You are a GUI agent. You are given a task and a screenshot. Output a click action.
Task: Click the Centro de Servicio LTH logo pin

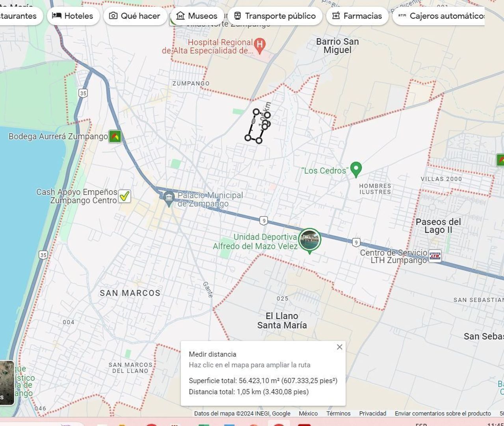(x=435, y=256)
